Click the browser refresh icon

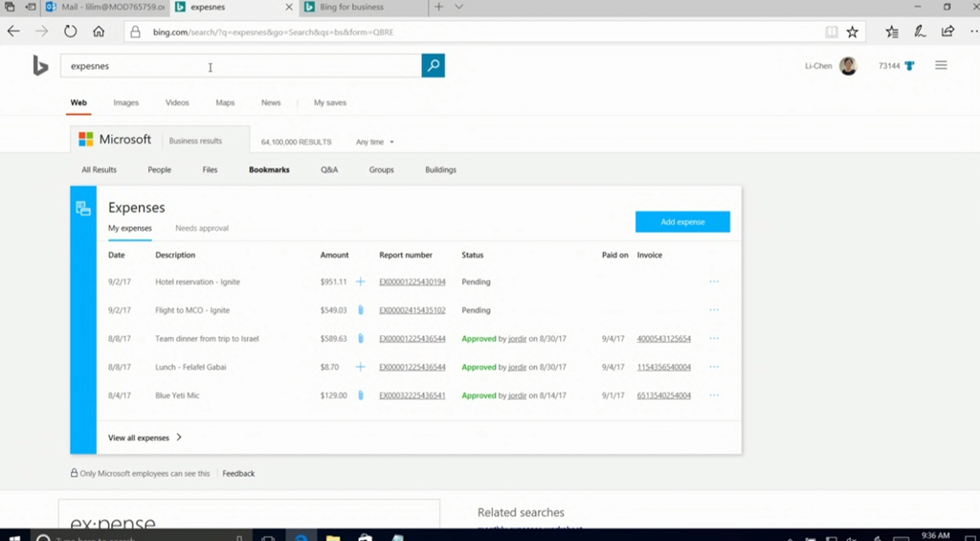70,32
